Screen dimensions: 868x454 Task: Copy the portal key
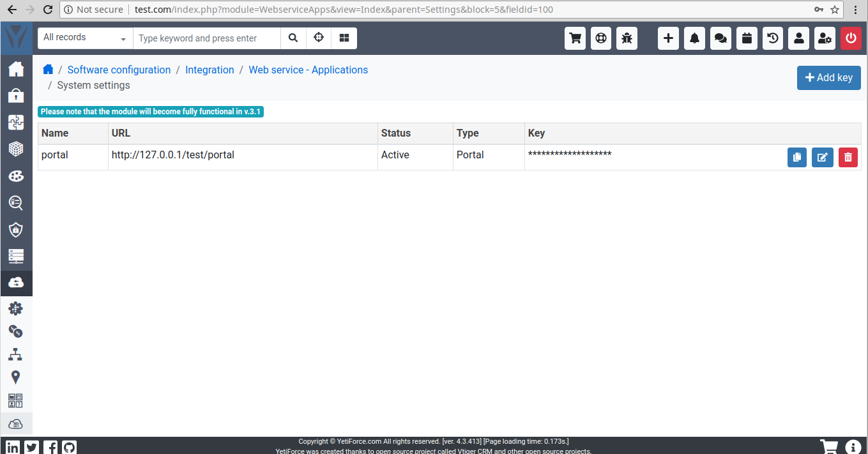coord(797,157)
